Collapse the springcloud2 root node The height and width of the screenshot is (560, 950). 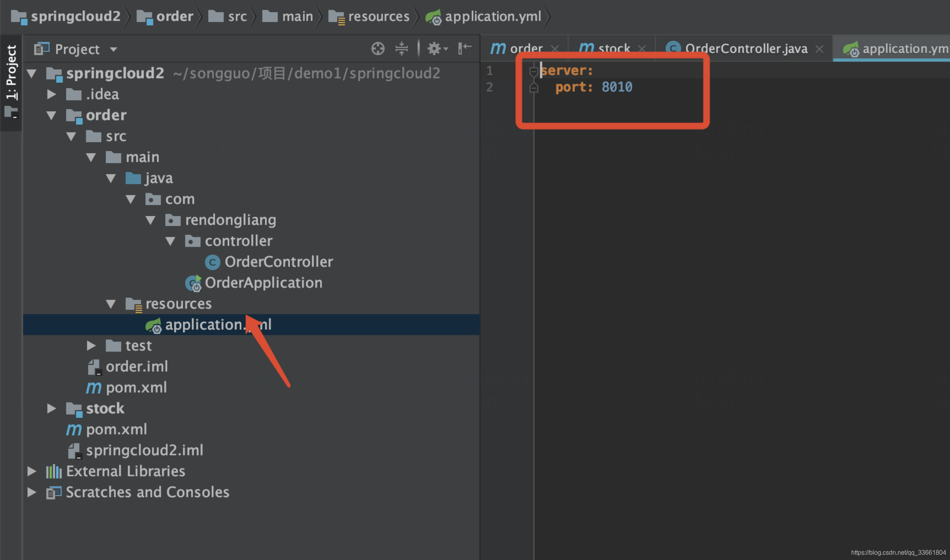32,73
